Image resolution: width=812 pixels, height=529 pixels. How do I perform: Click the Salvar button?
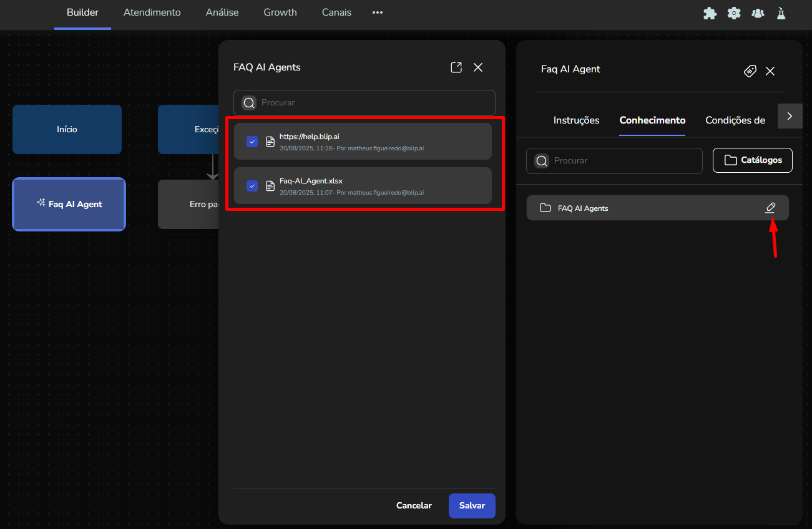[x=472, y=506]
